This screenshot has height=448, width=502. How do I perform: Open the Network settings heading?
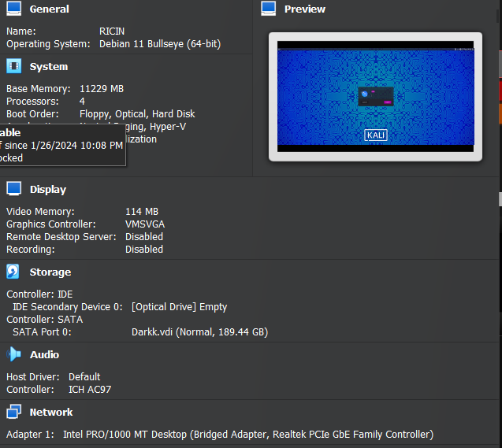pyautogui.click(x=51, y=413)
